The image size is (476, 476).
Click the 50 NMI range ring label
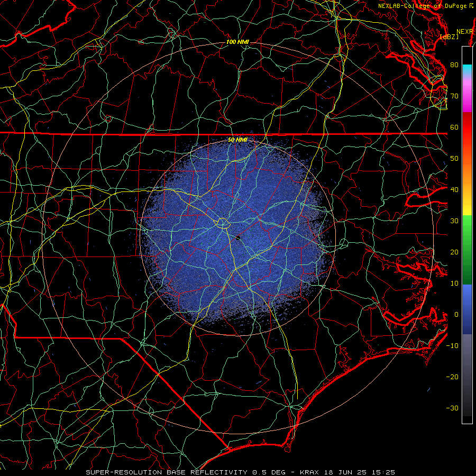[x=237, y=140]
